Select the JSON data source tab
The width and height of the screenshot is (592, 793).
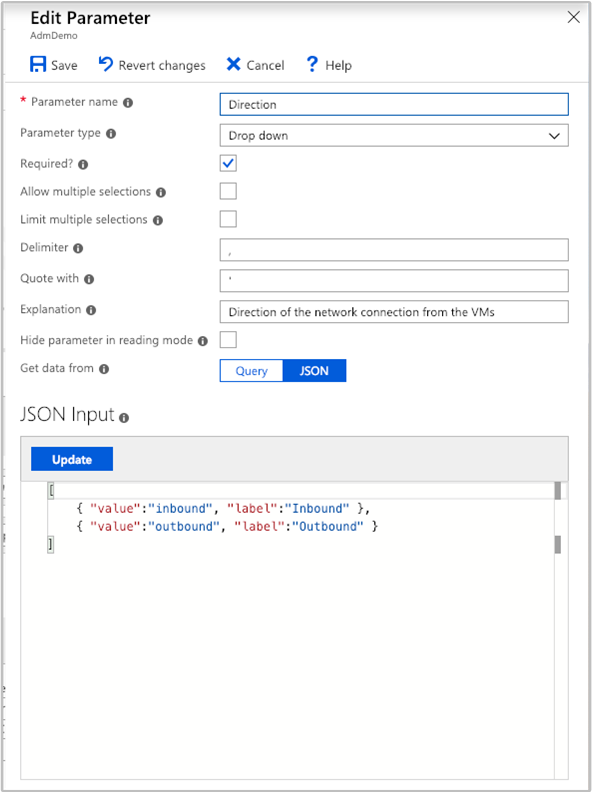(x=314, y=371)
